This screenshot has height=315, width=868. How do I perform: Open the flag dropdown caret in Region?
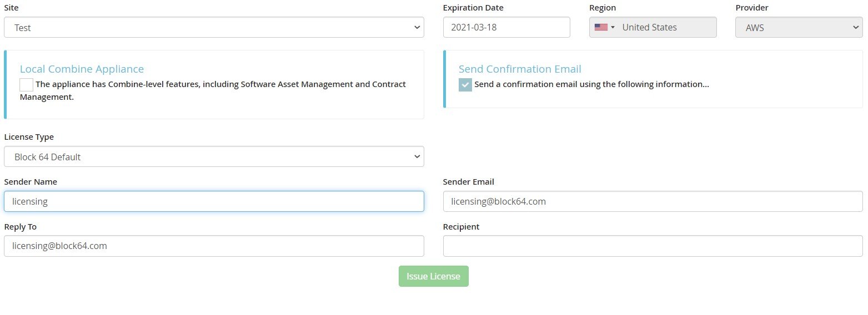[613, 27]
